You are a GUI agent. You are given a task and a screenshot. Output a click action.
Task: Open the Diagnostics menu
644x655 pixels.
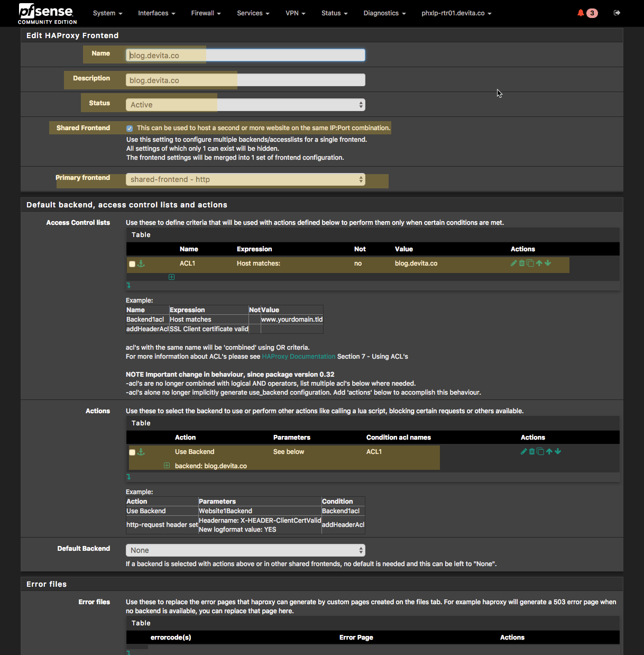point(384,13)
